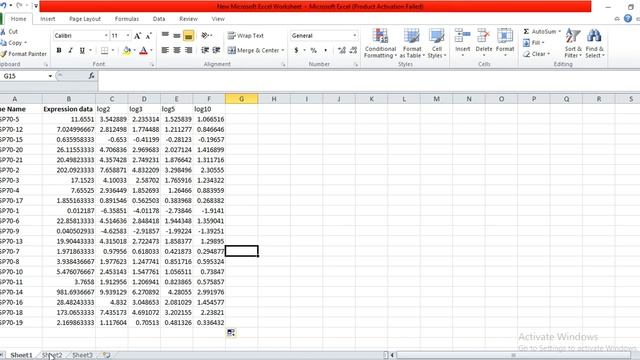The height and width of the screenshot is (360, 640).
Task: Click the Orientation text angle icon
Action: 205,36
